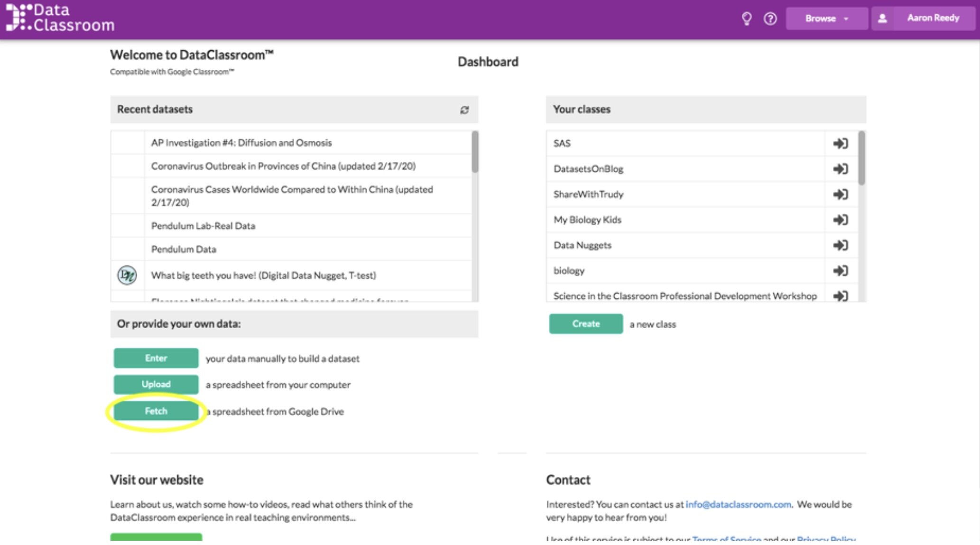Open the Pendulum Lab-Real Data dataset
Viewport: 980px width, 545px height.
pyautogui.click(x=203, y=226)
